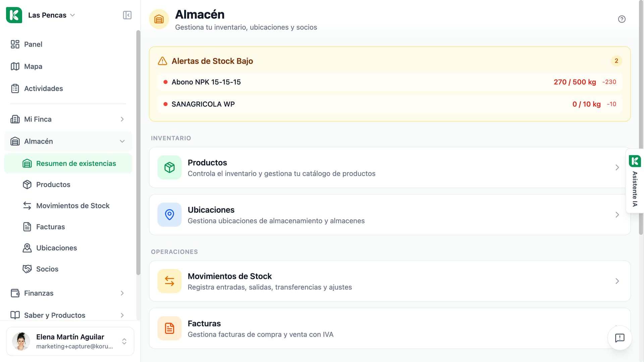Click the sidebar Ubicaciones pin icon

coord(27,248)
